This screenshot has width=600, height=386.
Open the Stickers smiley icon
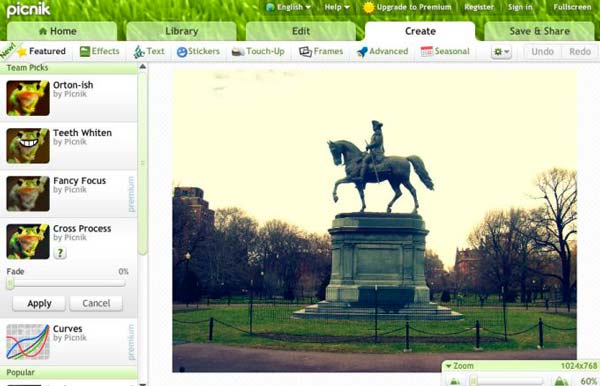click(182, 52)
